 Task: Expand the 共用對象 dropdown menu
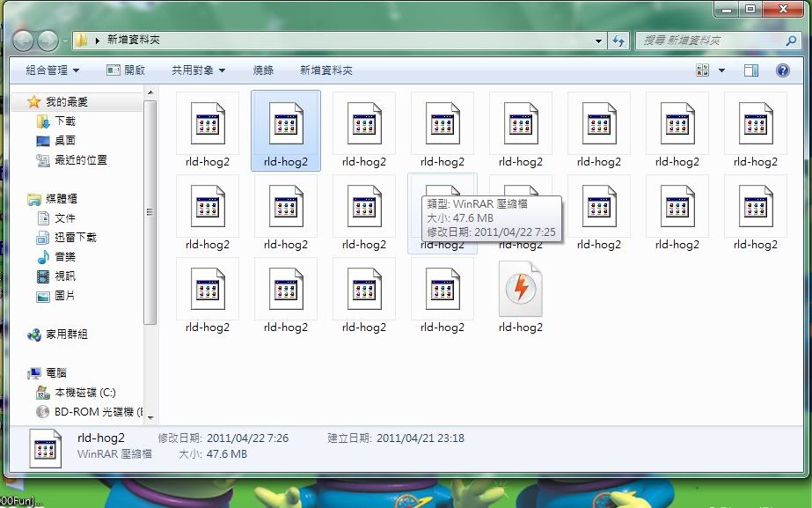[x=198, y=70]
